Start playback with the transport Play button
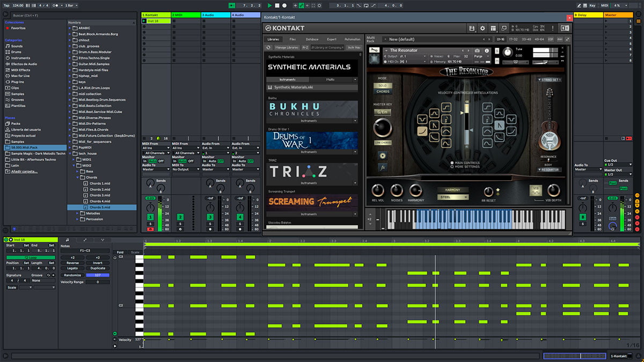The height and width of the screenshot is (362, 644). [269, 5]
